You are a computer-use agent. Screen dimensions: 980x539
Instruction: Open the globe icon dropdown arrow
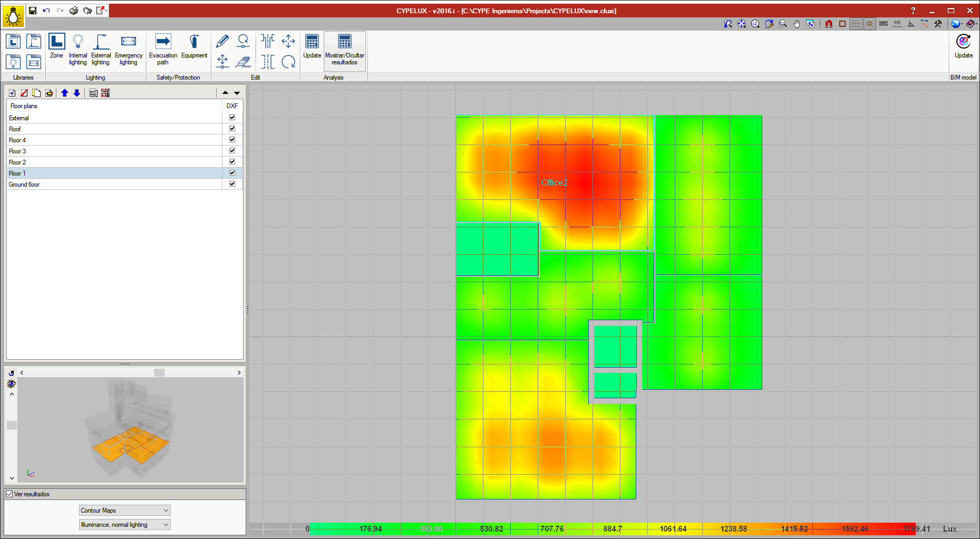(962, 24)
